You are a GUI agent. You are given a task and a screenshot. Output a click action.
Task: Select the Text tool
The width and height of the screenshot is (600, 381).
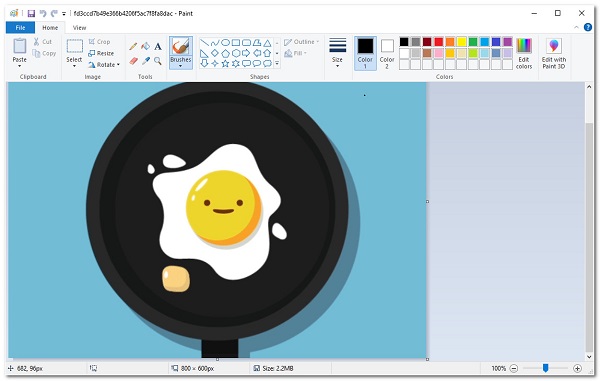tap(158, 47)
